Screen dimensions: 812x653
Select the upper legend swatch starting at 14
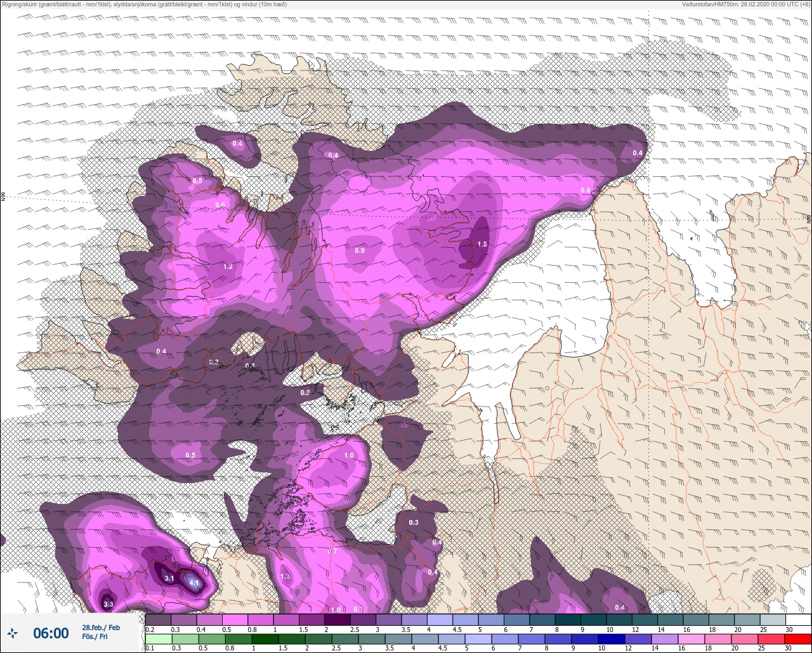coord(670,619)
